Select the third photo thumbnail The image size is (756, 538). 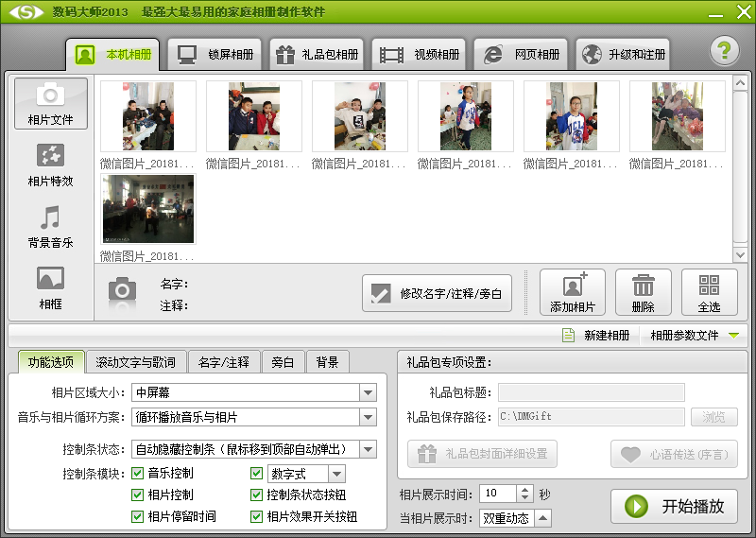coord(360,116)
